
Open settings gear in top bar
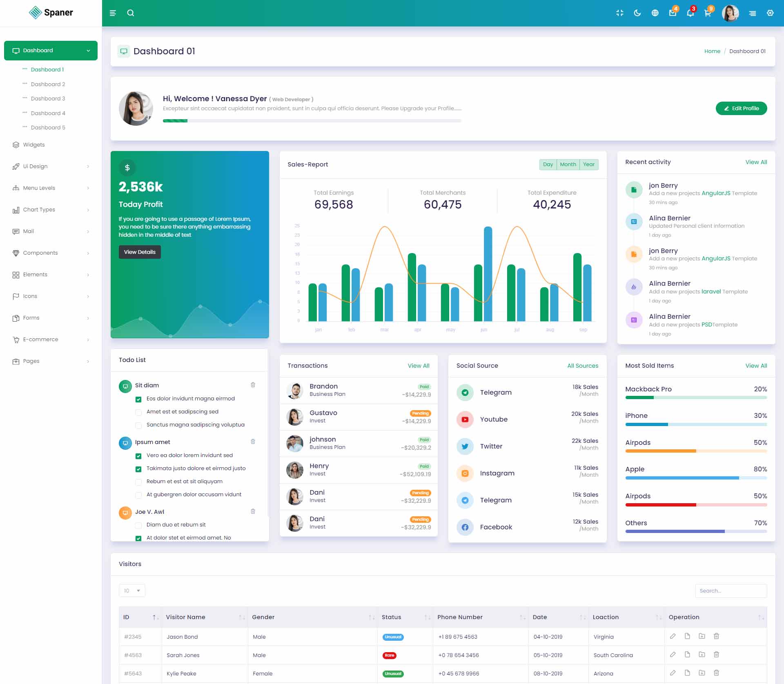[770, 13]
